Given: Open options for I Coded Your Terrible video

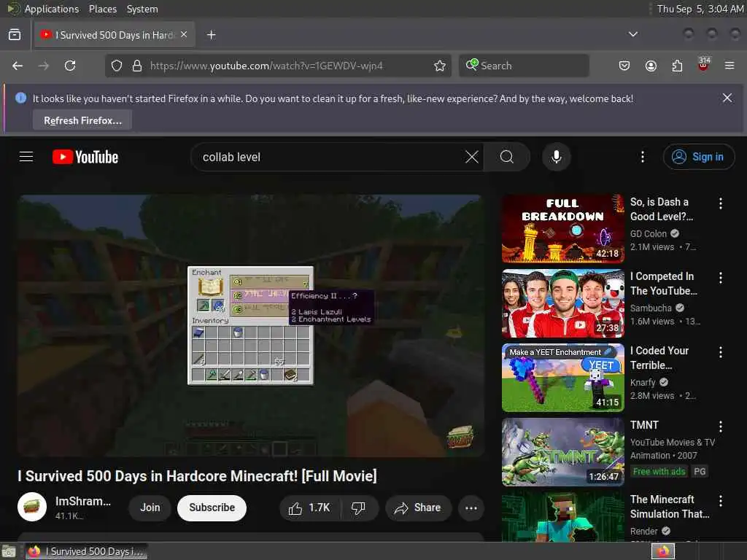Looking at the screenshot, I should (720, 352).
